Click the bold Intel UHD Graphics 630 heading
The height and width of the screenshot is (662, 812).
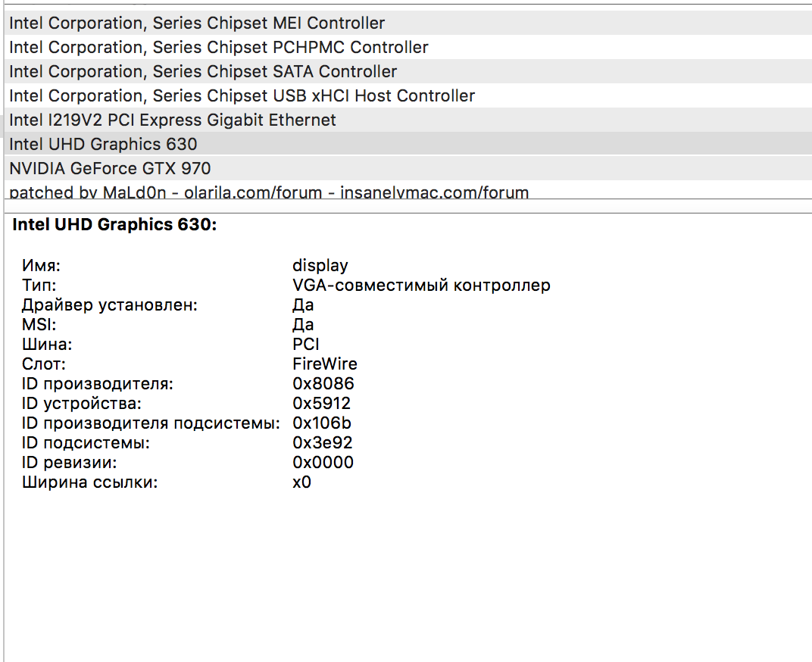114,226
